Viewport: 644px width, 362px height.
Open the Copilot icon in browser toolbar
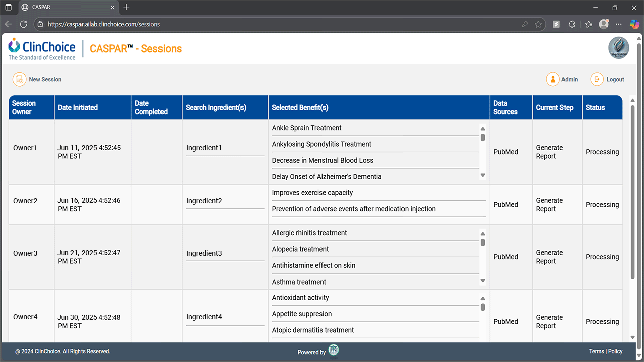click(x=635, y=24)
